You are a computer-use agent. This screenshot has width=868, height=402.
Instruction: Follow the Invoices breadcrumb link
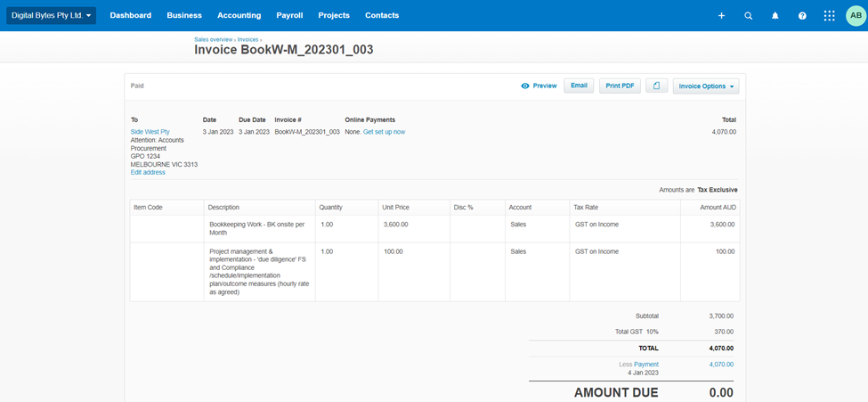[248, 39]
